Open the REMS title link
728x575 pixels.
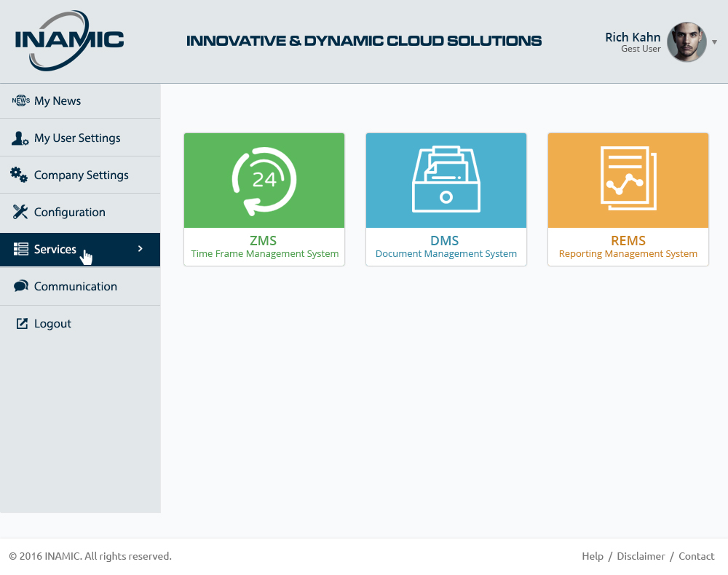(x=628, y=240)
